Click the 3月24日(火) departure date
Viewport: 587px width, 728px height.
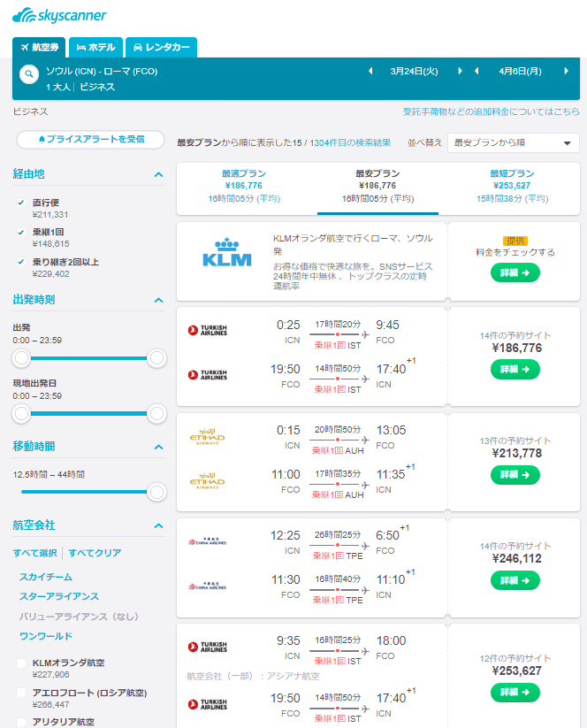point(415,71)
